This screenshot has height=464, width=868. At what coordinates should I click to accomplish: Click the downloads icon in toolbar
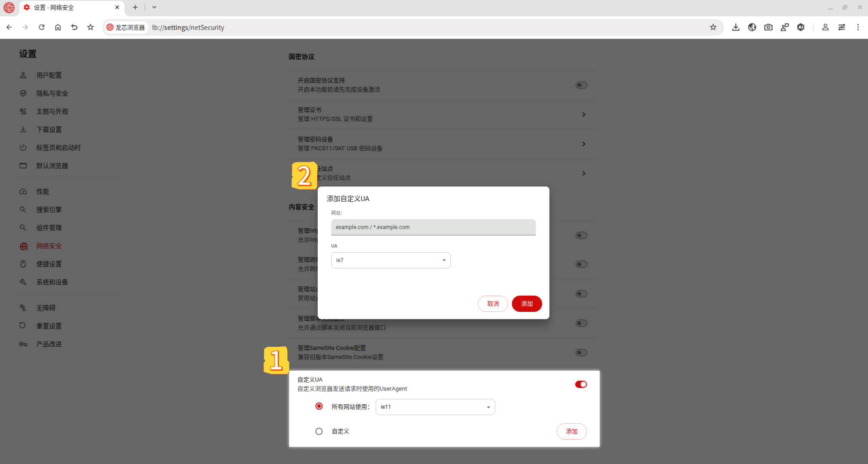click(736, 27)
